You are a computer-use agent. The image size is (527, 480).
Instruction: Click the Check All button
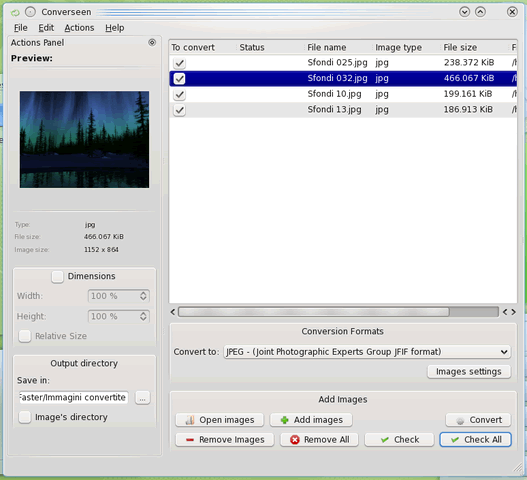[476, 440]
